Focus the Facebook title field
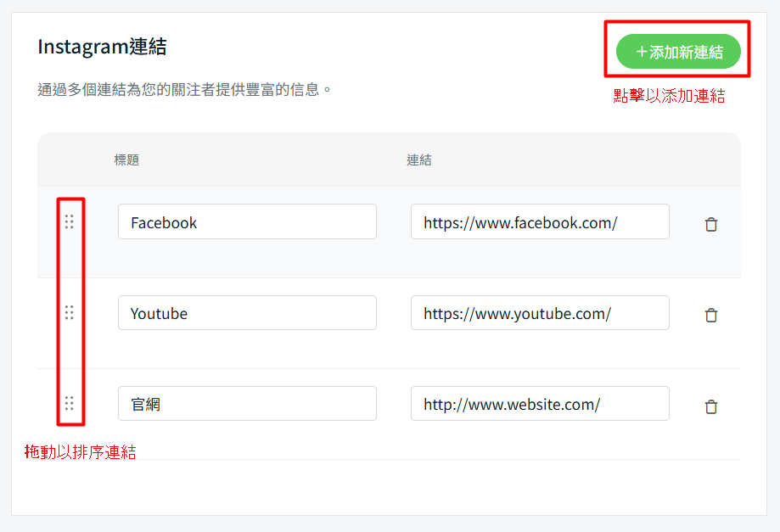This screenshot has height=532, width=780. pos(247,222)
